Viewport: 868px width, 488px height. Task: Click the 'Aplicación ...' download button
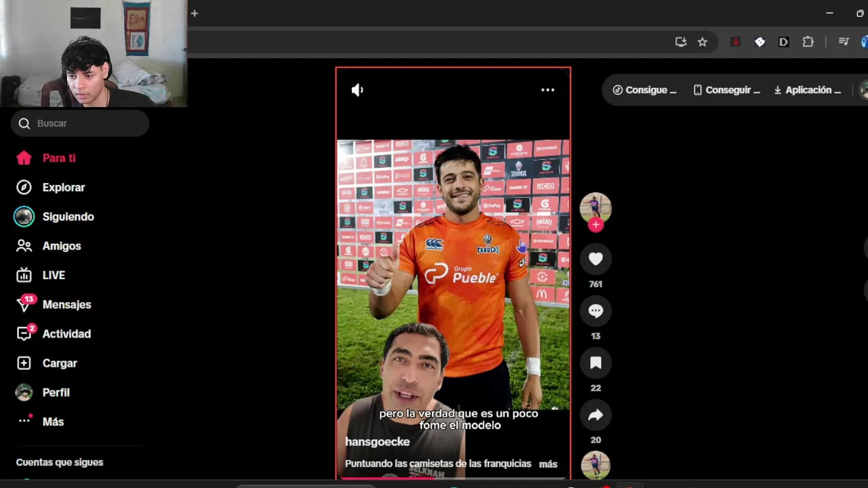pos(807,90)
